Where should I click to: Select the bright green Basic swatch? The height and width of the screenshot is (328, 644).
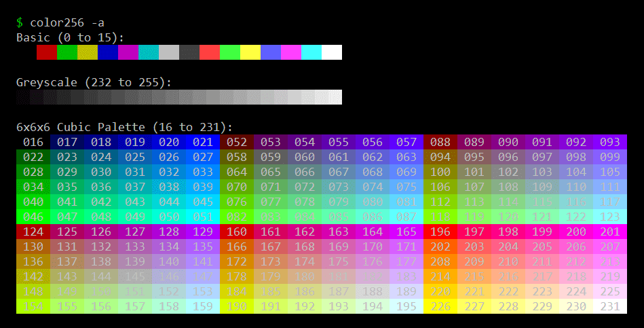pos(230,52)
